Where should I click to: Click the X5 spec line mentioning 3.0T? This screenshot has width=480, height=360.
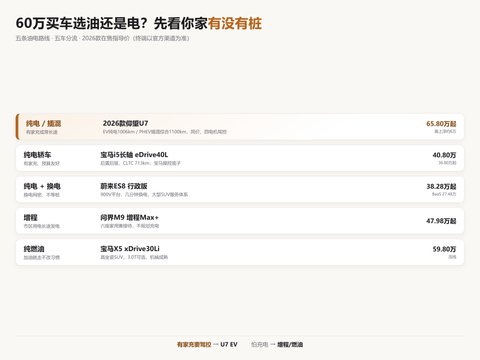point(134,257)
